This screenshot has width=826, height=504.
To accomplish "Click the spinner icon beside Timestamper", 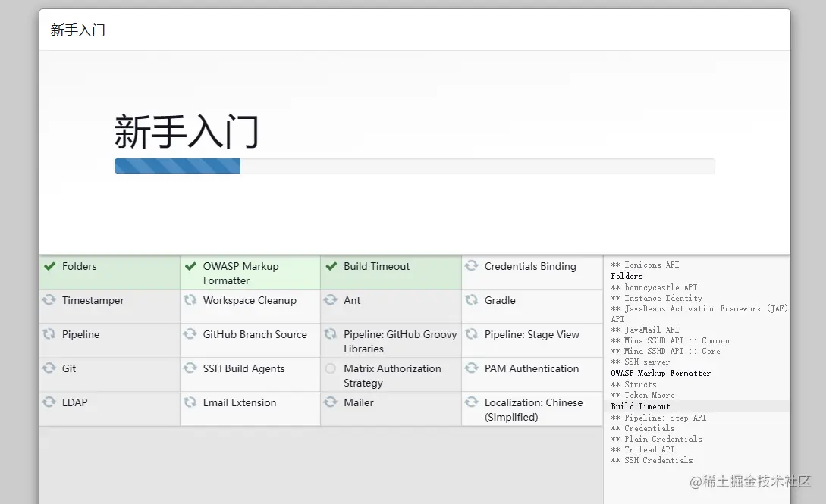I will pyautogui.click(x=49, y=300).
